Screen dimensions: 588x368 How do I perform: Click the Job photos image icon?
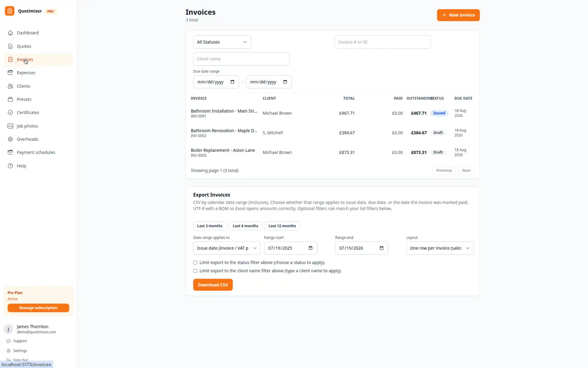(11, 126)
